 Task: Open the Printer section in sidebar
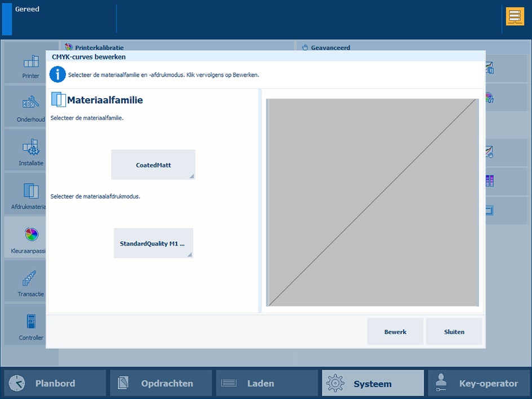click(25, 63)
